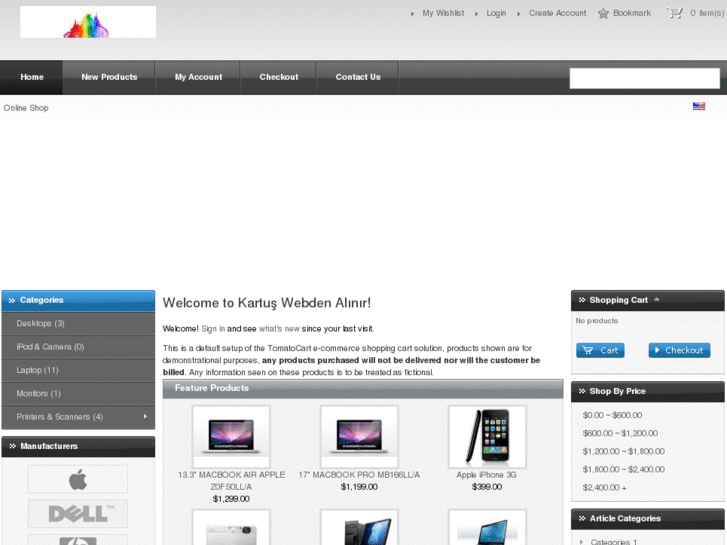The height and width of the screenshot is (545, 727).
Task: Open the Apple iPhone 3G thumbnail
Action: [x=487, y=436]
